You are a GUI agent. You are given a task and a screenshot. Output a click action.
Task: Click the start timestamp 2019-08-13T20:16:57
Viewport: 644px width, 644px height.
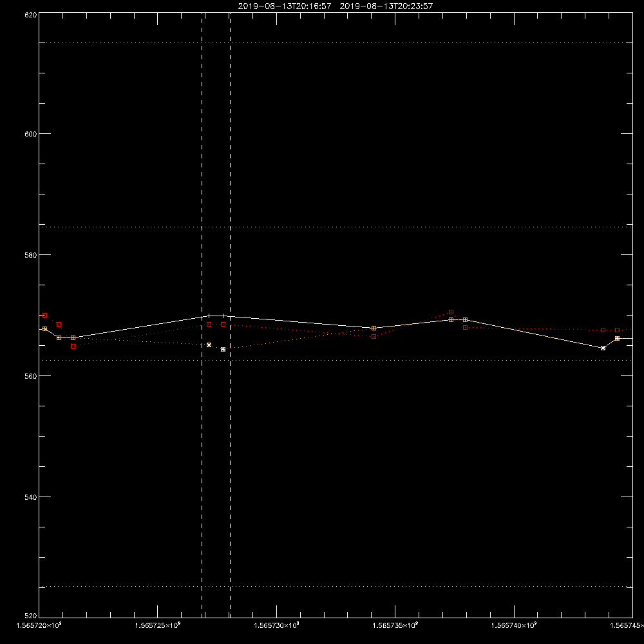[x=284, y=6]
